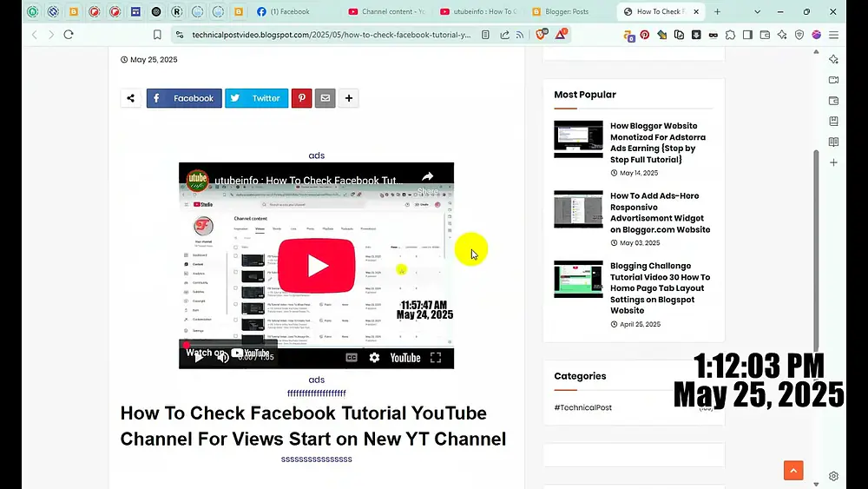868x489 pixels.
Task: Toggle the browser sidebar panel icon in toolbar
Action: pyautogui.click(x=747, y=35)
